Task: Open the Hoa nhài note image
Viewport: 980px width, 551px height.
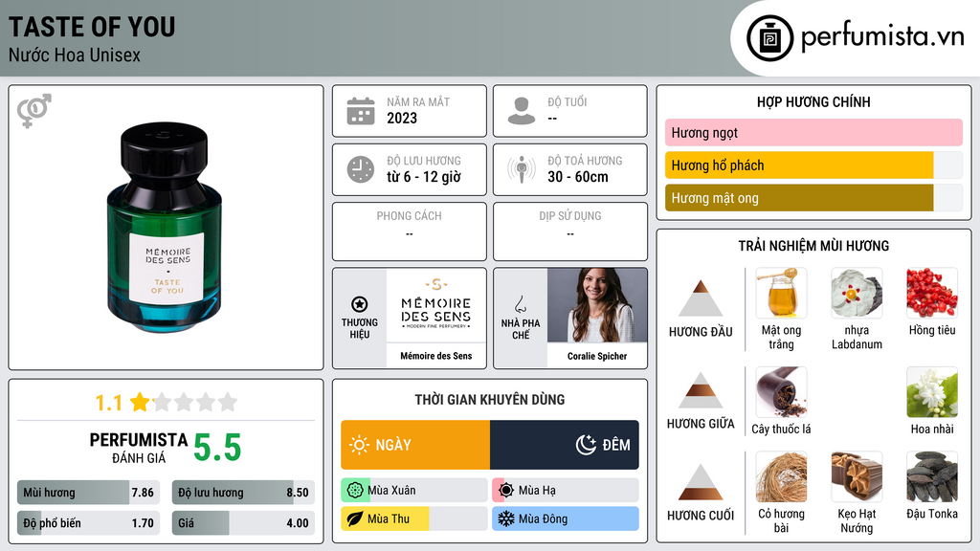Action: coord(932,392)
